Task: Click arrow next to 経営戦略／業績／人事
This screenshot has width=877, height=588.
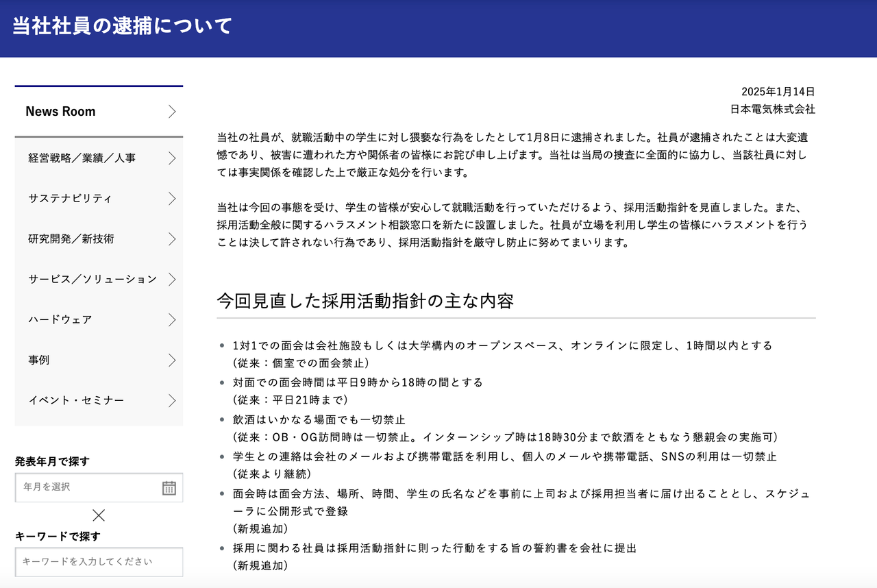Action: pyautogui.click(x=172, y=158)
